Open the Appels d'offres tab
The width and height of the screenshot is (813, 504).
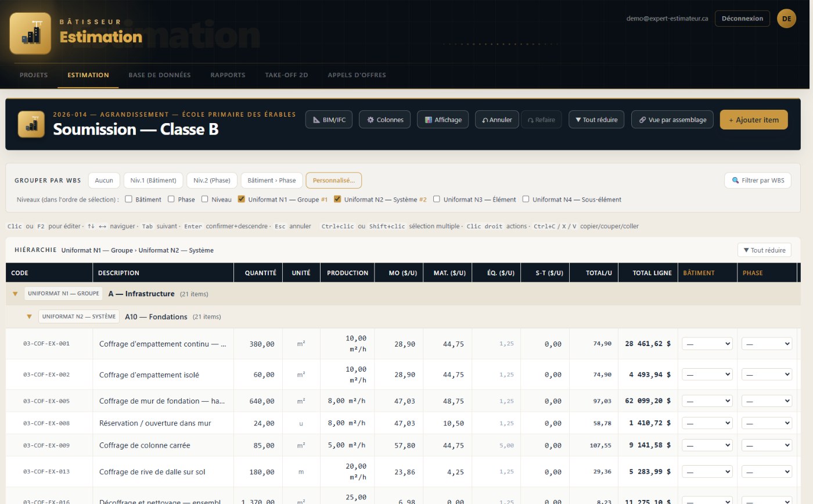[x=357, y=75]
